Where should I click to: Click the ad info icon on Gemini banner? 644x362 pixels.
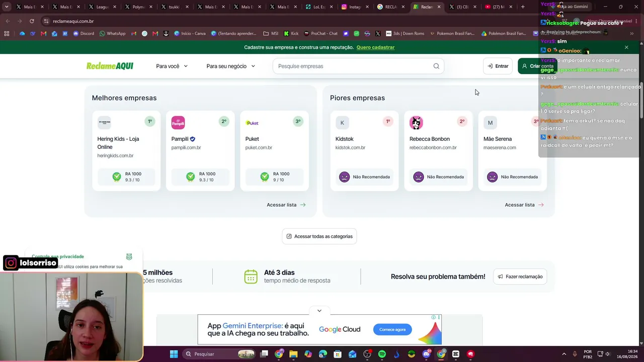433,317
